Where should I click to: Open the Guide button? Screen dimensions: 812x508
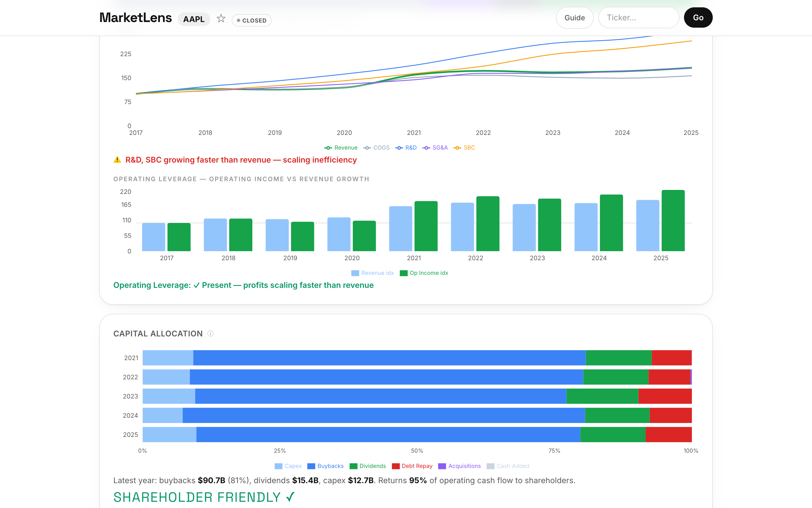574,18
